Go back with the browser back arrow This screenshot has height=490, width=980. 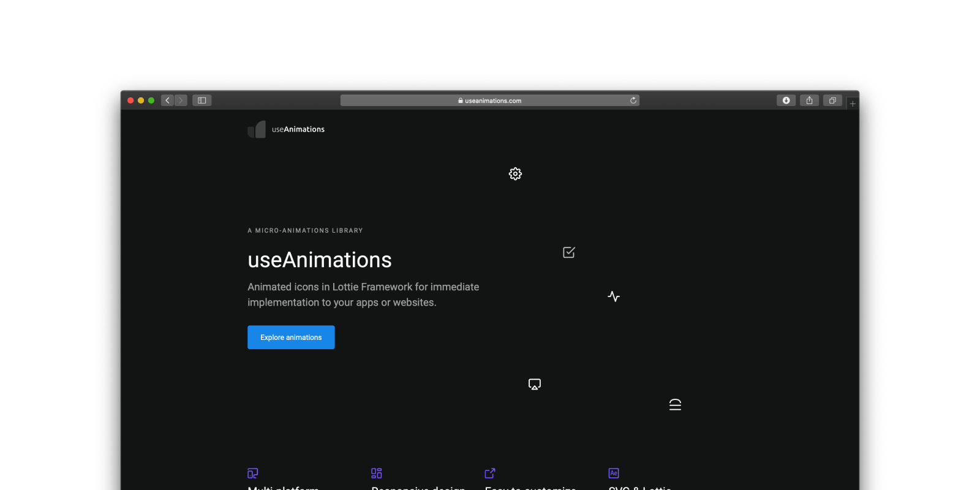pyautogui.click(x=167, y=100)
